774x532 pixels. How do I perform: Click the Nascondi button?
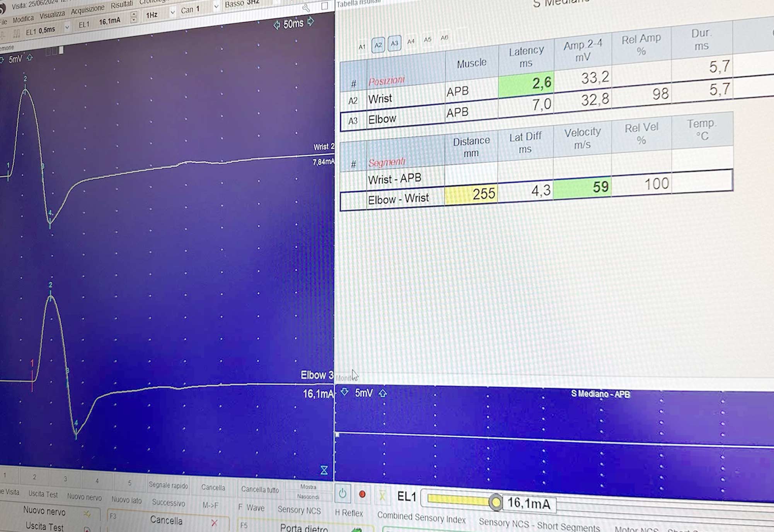click(308, 496)
